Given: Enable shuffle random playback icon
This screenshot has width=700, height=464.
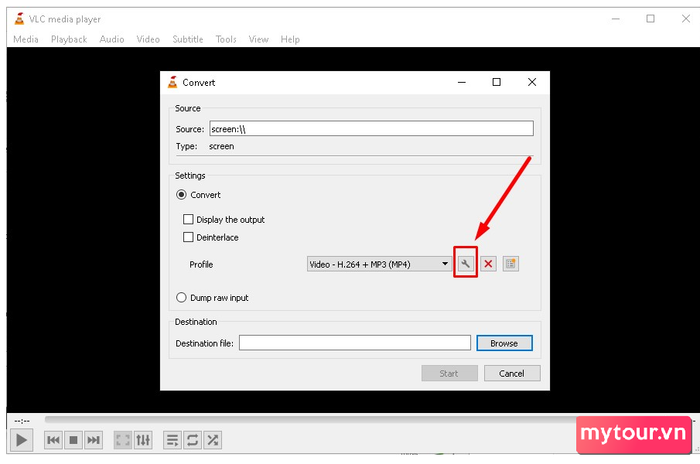Looking at the screenshot, I should point(212,440).
